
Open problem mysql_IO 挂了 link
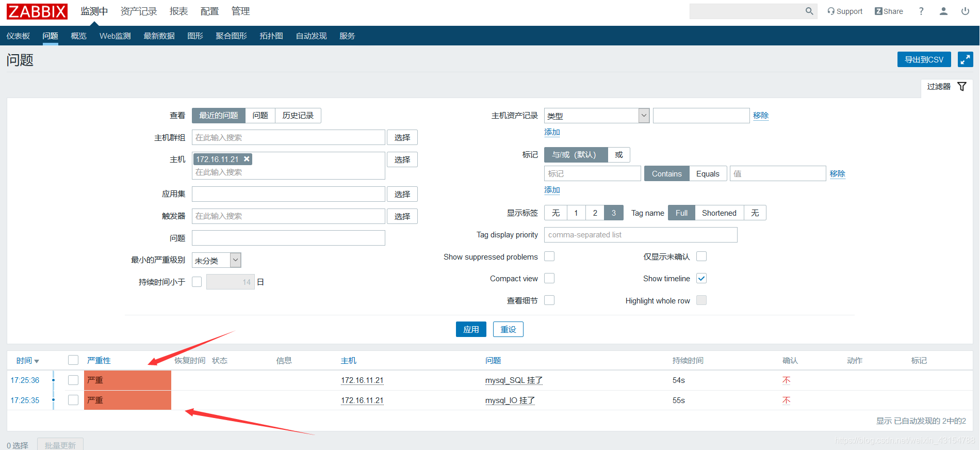pyautogui.click(x=510, y=400)
